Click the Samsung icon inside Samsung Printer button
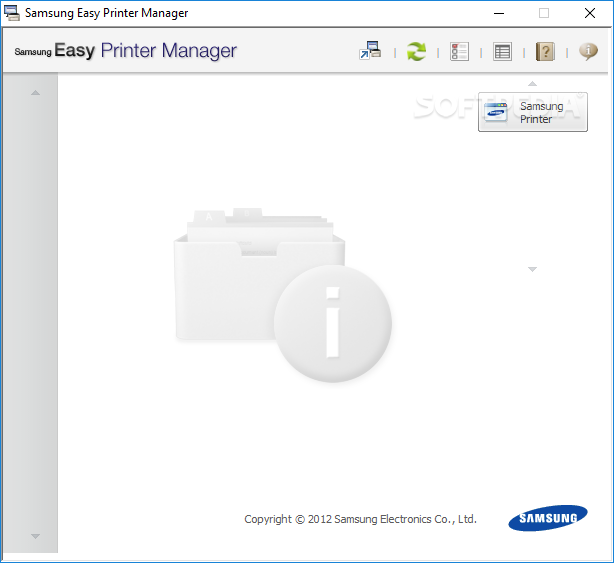This screenshot has width=614, height=563. coord(496,112)
